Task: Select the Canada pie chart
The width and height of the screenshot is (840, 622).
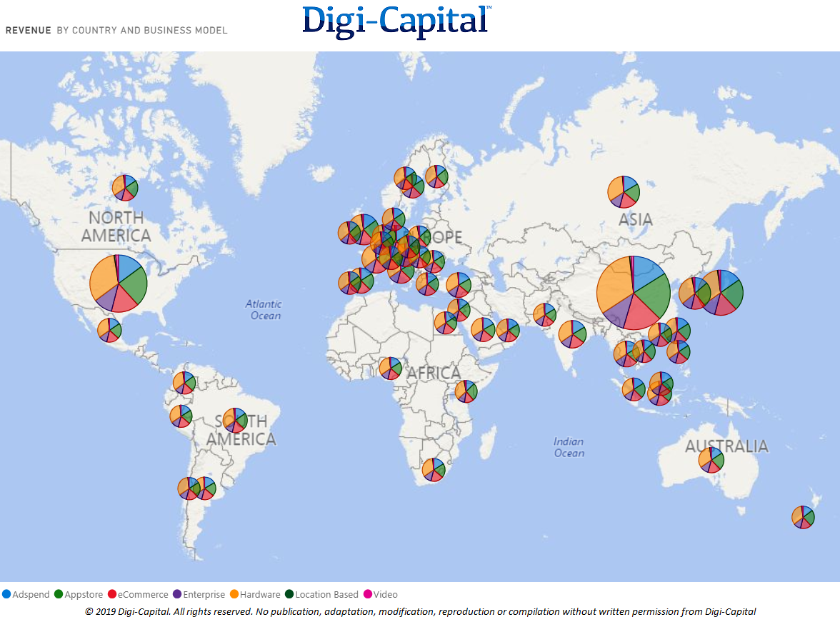Action: tap(125, 188)
